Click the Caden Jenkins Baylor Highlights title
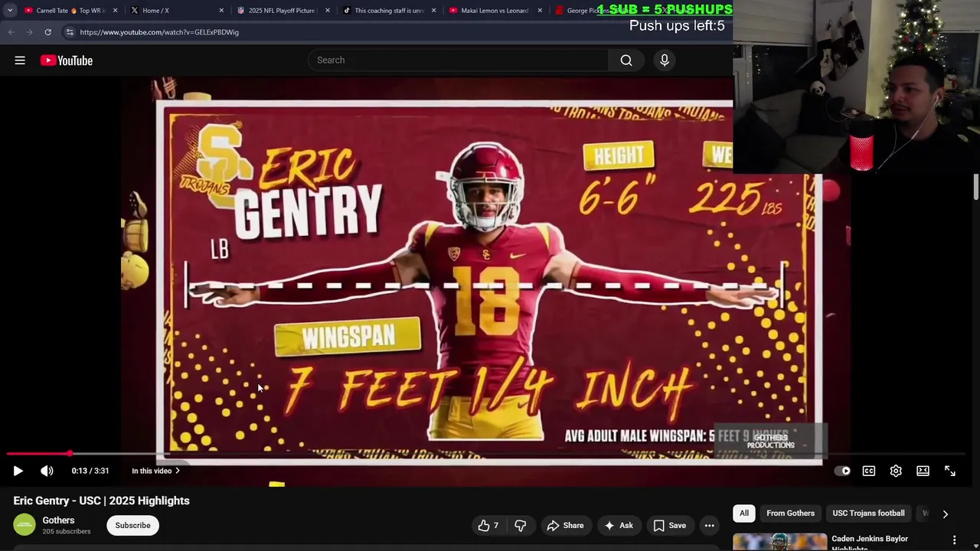This screenshot has width=980, height=551. click(870, 543)
